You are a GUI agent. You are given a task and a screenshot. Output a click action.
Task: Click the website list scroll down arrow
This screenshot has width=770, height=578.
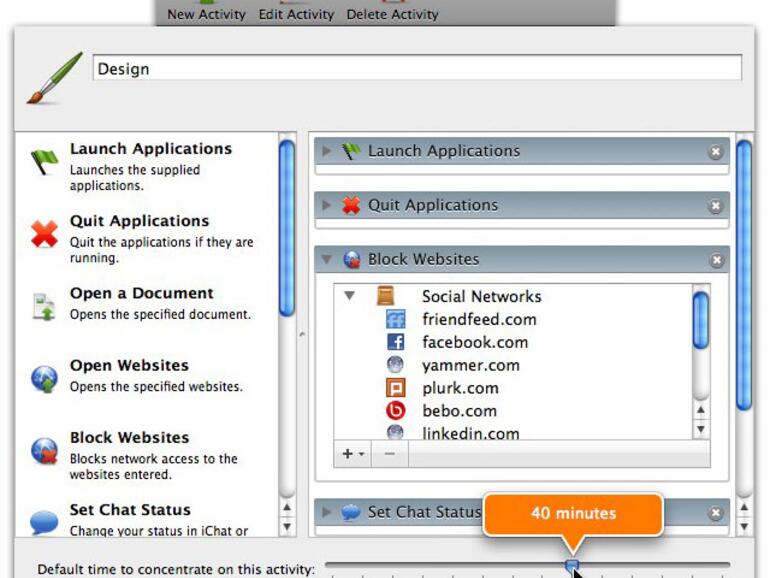coord(701,429)
